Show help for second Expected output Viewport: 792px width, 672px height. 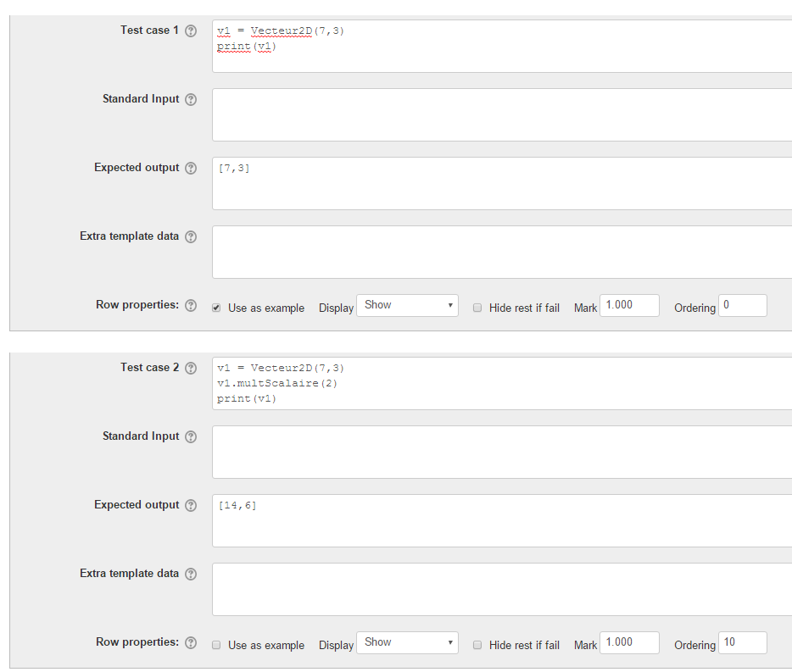[x=191, y=505]
